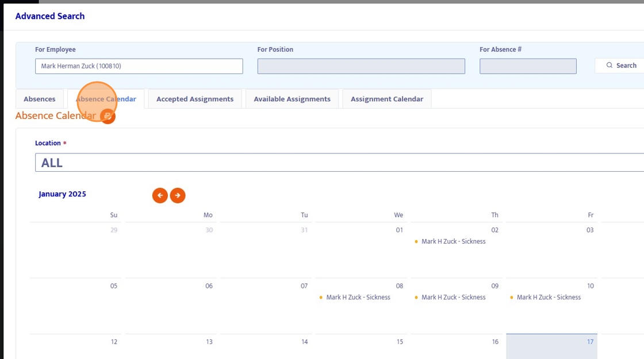Go to next month with right arrow
This screenshot has height=359, width=644.
178,195
